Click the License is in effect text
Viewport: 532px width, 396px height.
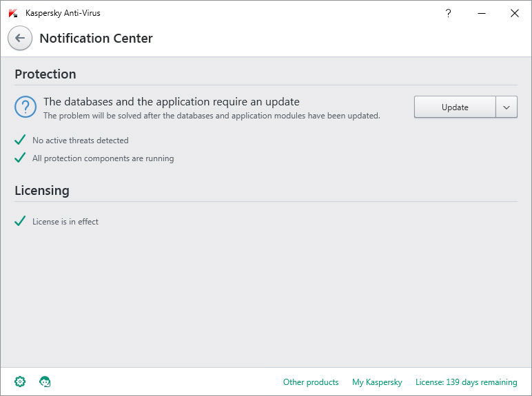[x=65, y=222]
